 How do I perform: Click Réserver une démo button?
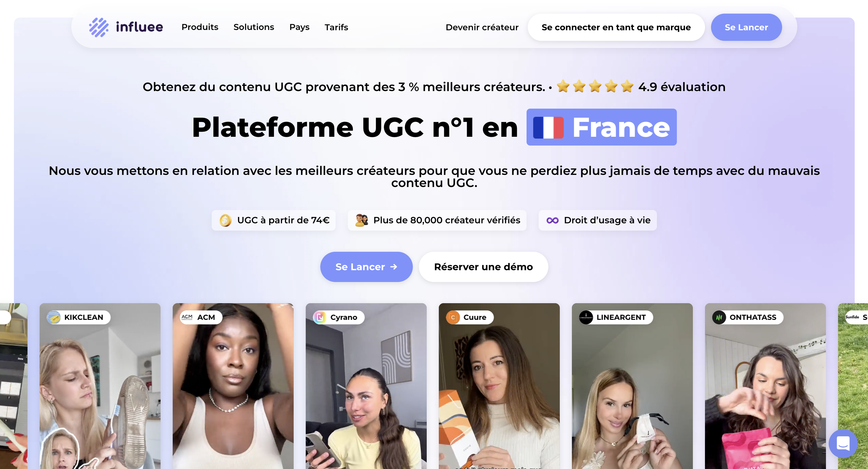point(483,267)
